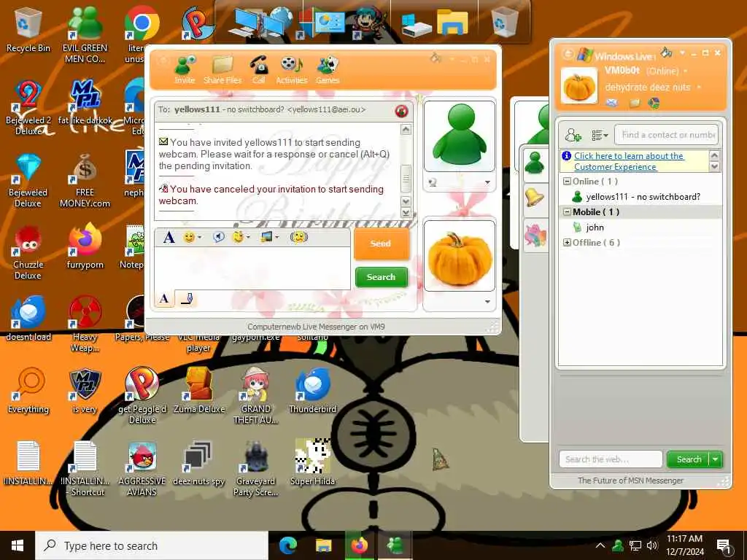747x560 pixels.
Task: Click the back arrow in Windows Live header
Action: [567, 54]
